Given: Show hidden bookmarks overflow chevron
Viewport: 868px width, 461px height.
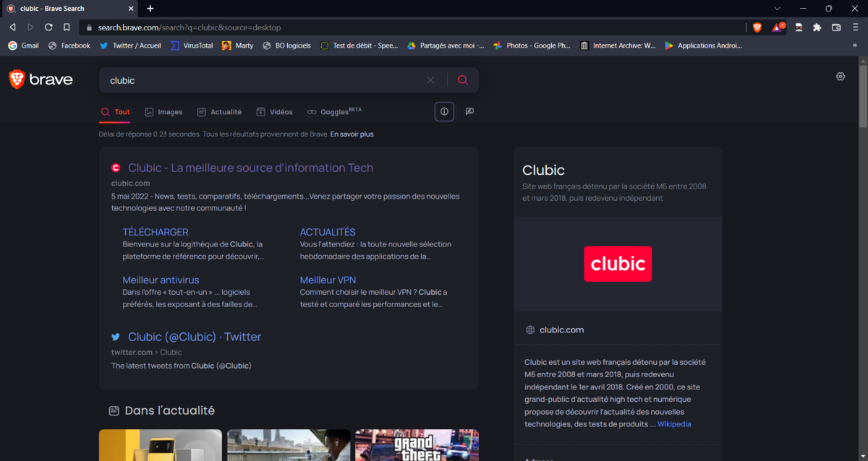Looking at the screenshot, I should tap(855, 46).
